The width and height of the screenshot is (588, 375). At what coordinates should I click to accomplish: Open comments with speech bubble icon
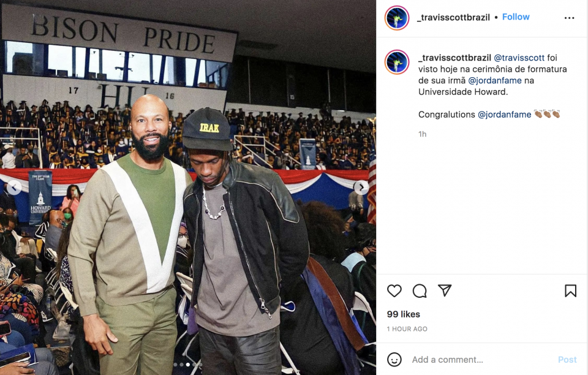pyautogui.click(x=420, y=290)
